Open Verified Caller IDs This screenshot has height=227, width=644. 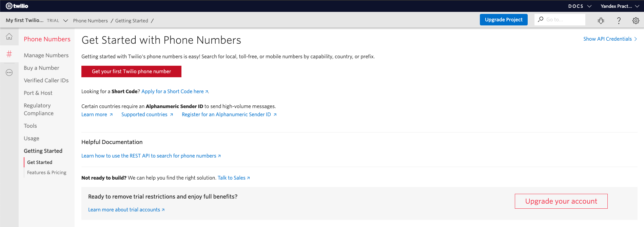pos(46,80)
